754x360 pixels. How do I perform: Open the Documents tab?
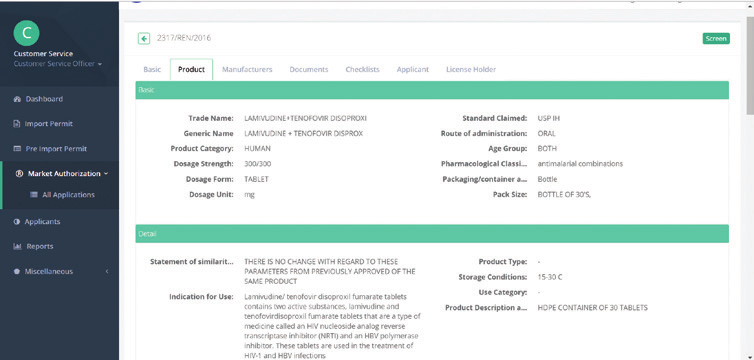(309, 69)
